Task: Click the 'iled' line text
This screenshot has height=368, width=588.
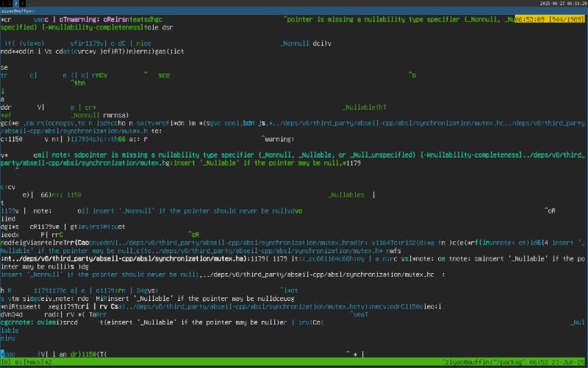Action: point(8,219)
